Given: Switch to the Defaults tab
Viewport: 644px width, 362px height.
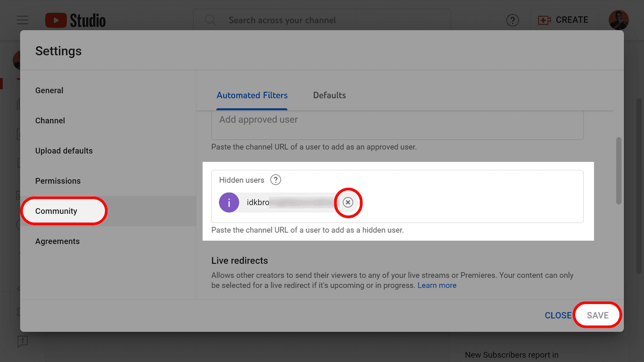Looking at the screenshot, I should (x=329, y=96).
